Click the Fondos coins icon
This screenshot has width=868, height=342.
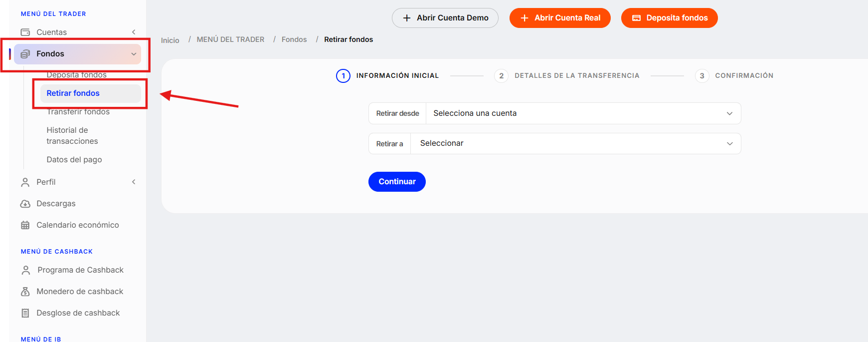click(x=25, y=54)
